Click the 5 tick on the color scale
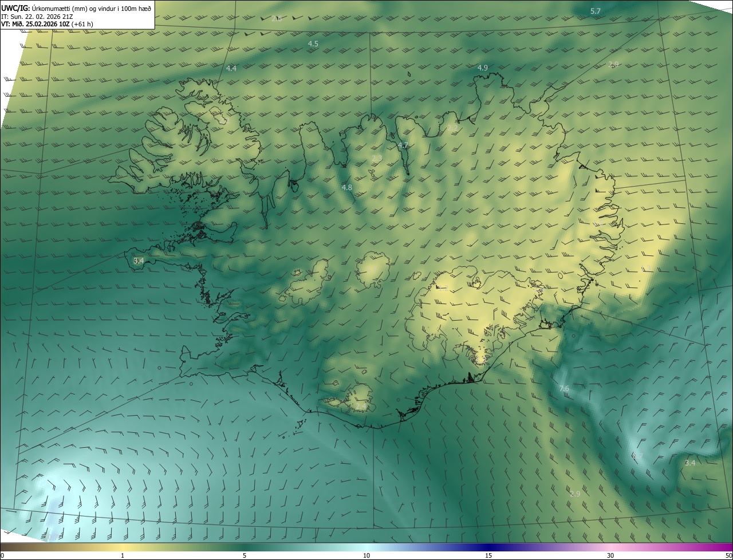The width and height of the screenshot is (733, 560). pos(245,555)
